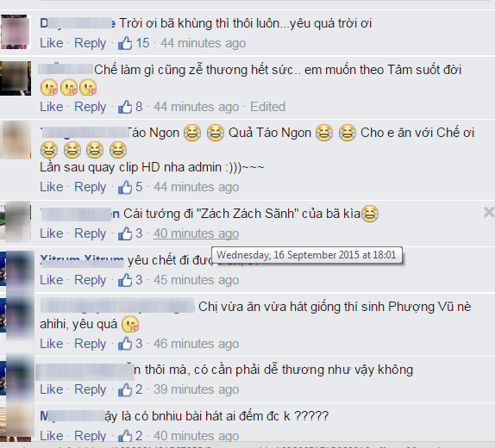Click thumbs-up icon on the "Zách Zách Sãnh" comment

(125, 233)
